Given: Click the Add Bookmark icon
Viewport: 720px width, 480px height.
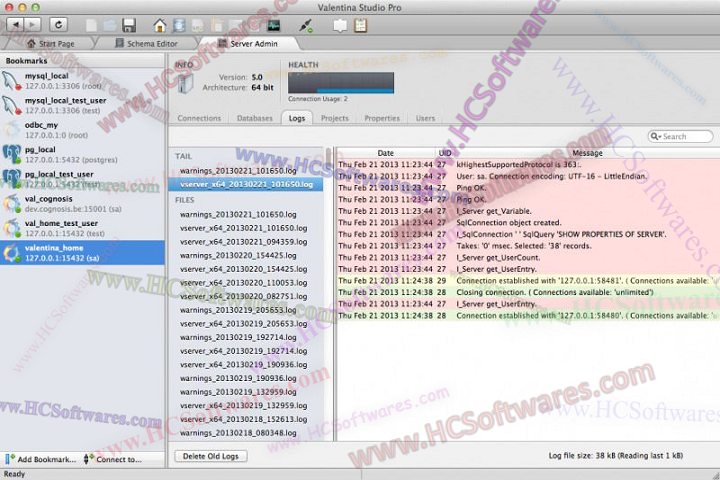Looking at the screenshot, I should 10,459.
